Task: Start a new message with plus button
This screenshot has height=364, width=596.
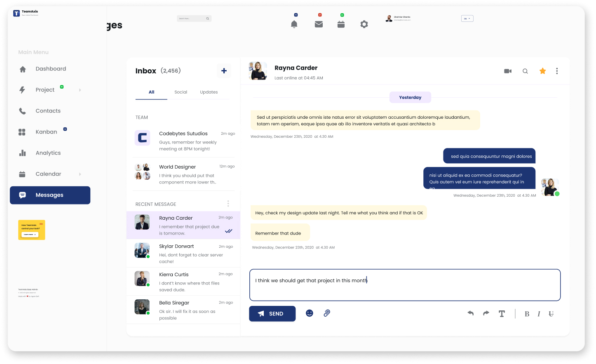Action: 224,71
